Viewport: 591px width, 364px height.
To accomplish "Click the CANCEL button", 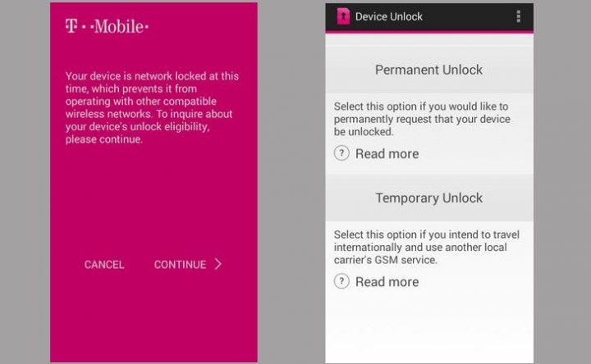I will (x=104, y=265).
